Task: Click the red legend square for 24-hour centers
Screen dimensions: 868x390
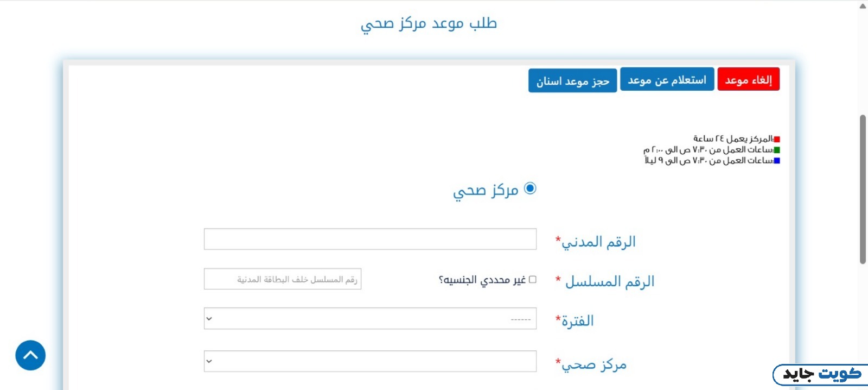Action: coord(777,140)
